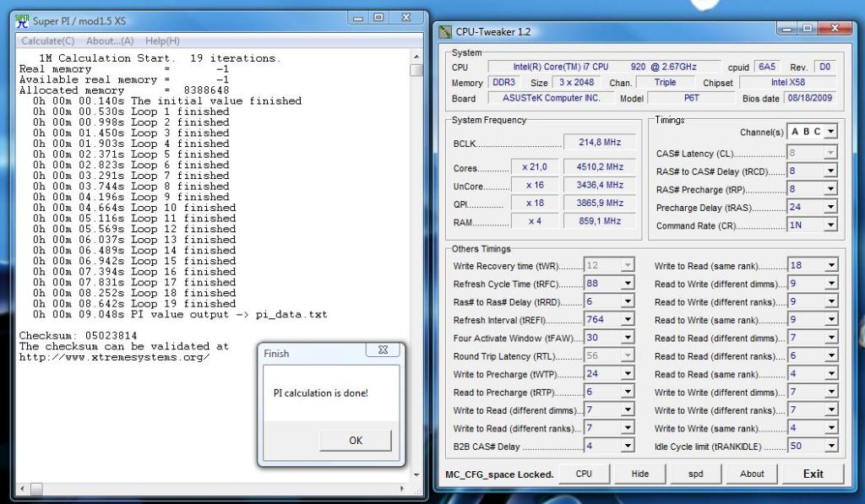This screenshot has height=504, width=865.
Task: Open the Refresh Interval (tREFI) dropdown
Action: click(x=628, y=319)
